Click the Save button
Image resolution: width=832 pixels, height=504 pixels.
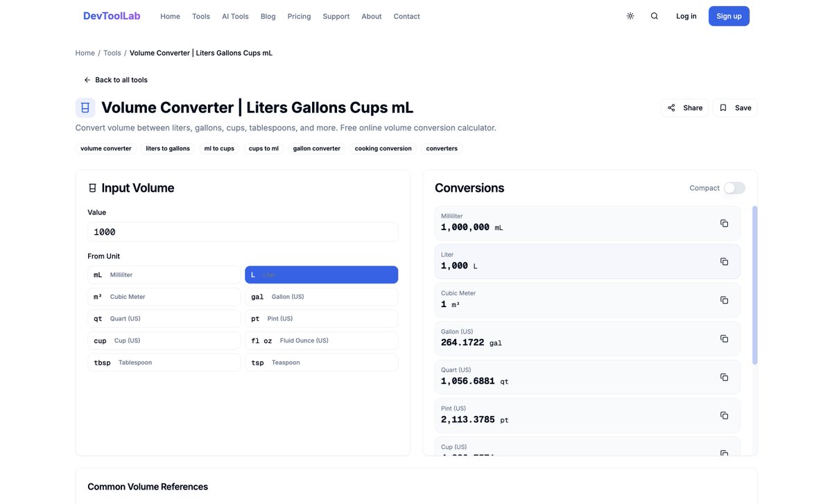[736, 107]
